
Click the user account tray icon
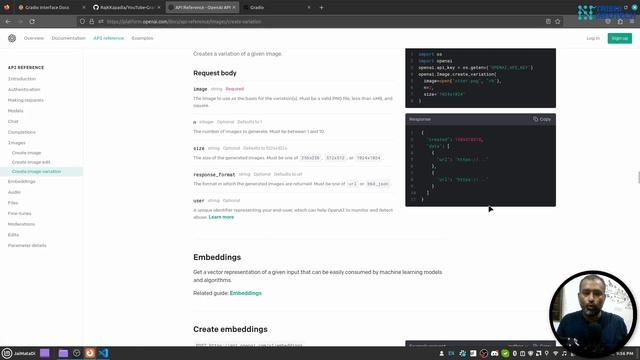(441, 353)
